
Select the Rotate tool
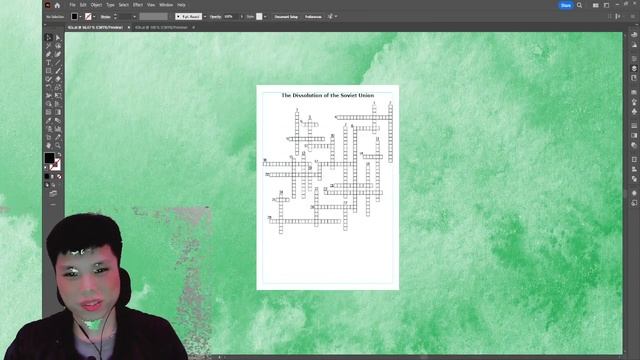pos(49,87)
